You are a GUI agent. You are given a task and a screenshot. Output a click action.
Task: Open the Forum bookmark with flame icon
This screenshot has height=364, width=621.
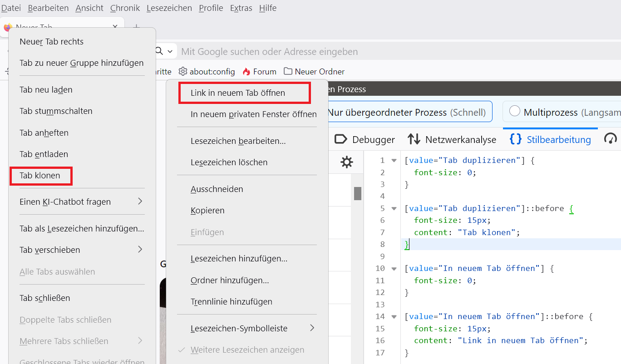259,72
